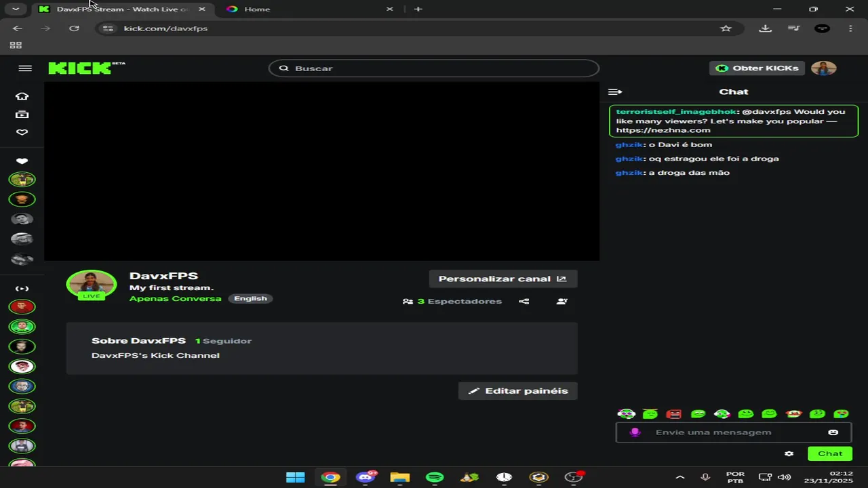The height and width of the screenshot is (488, 868).
Task: Click Personalizar canal button
Action: click(x=502, y=279)
